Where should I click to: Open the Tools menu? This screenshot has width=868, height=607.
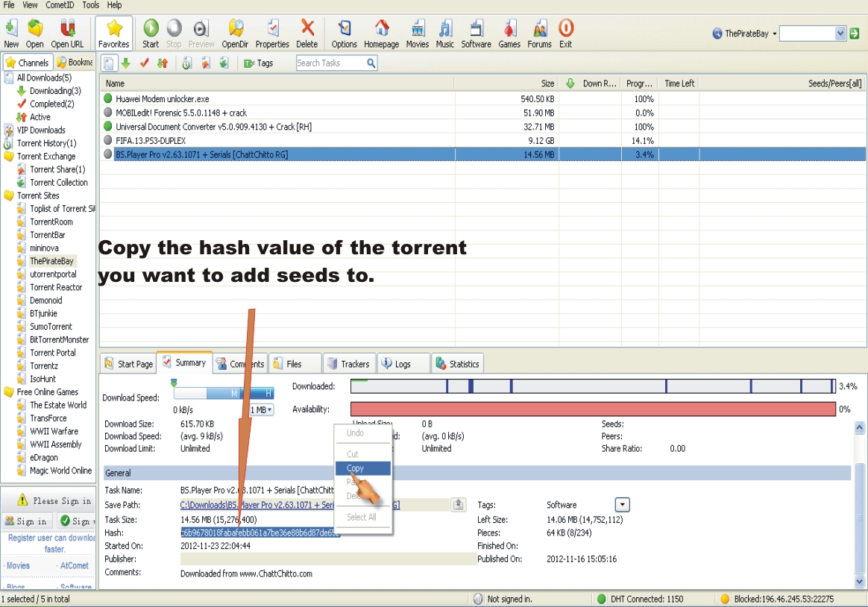point(91,5)
